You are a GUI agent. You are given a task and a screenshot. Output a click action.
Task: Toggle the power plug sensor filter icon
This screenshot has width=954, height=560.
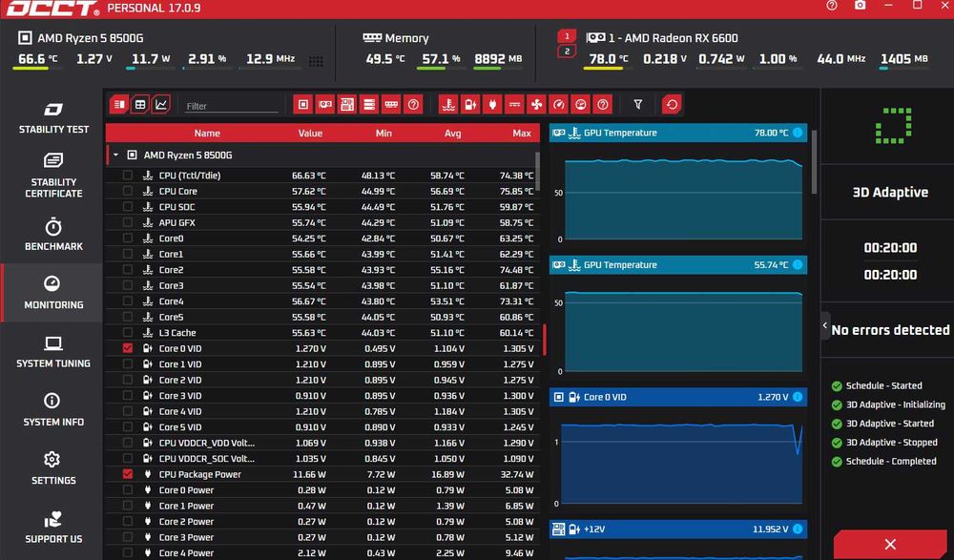tap(492, 105)
